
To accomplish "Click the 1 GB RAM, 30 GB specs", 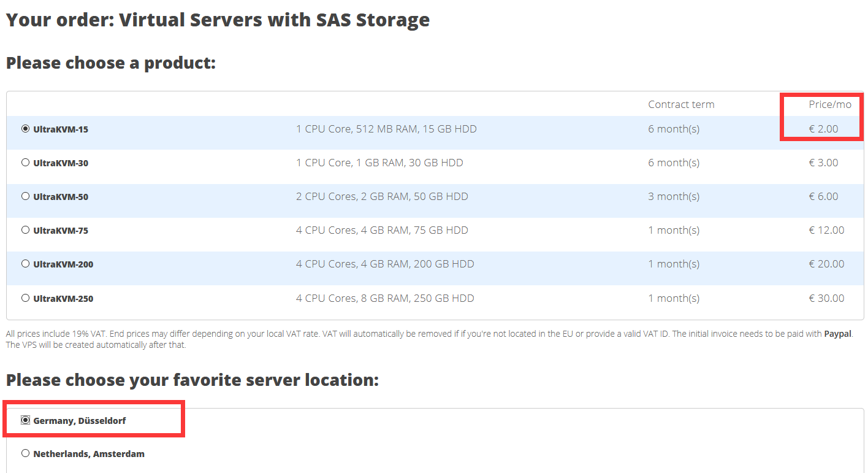I will pyautogui.click(x=379, y=163).
